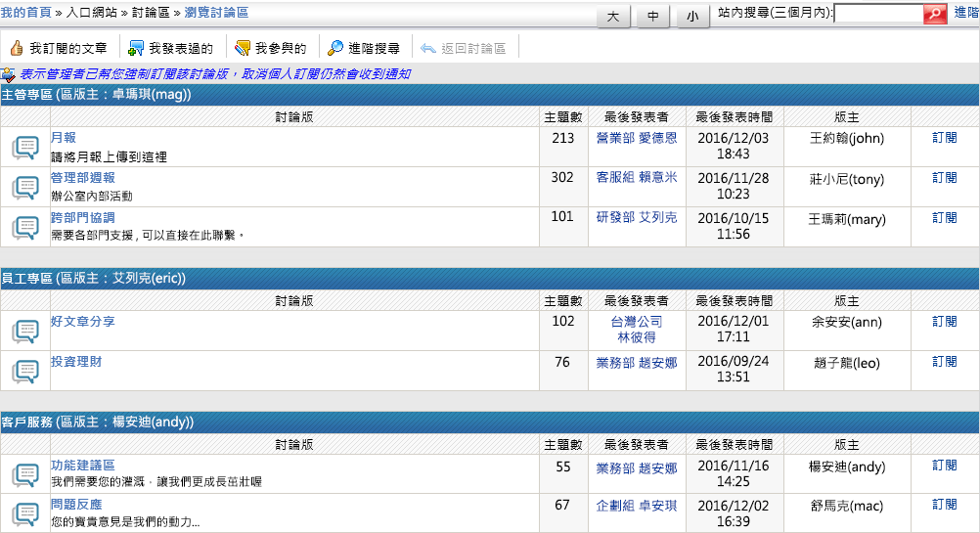Click the 問題反應 forum bubble icon
Image resolution: width=980 pixels, height=533 pixels.
pyautogui.click(x=25, y=513)
